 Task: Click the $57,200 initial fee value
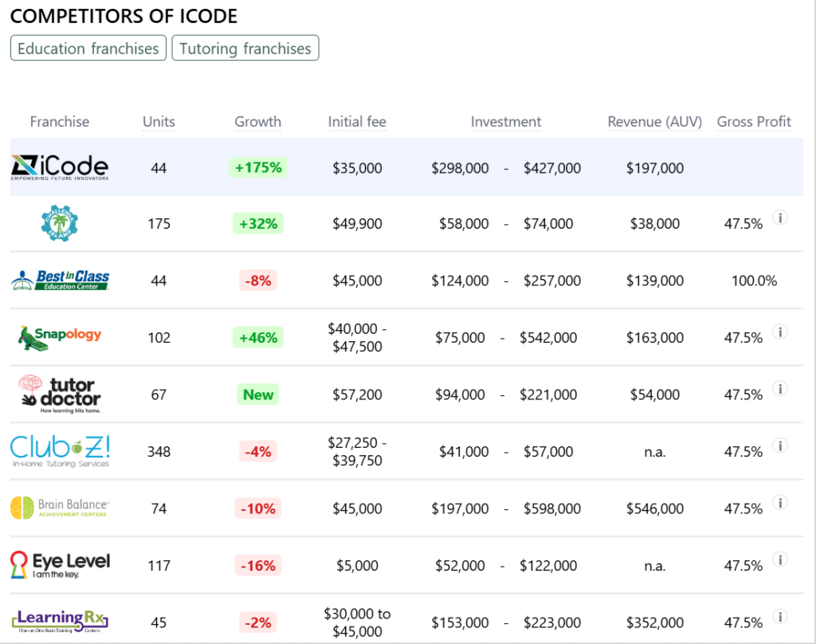click(x=357, y=395)
